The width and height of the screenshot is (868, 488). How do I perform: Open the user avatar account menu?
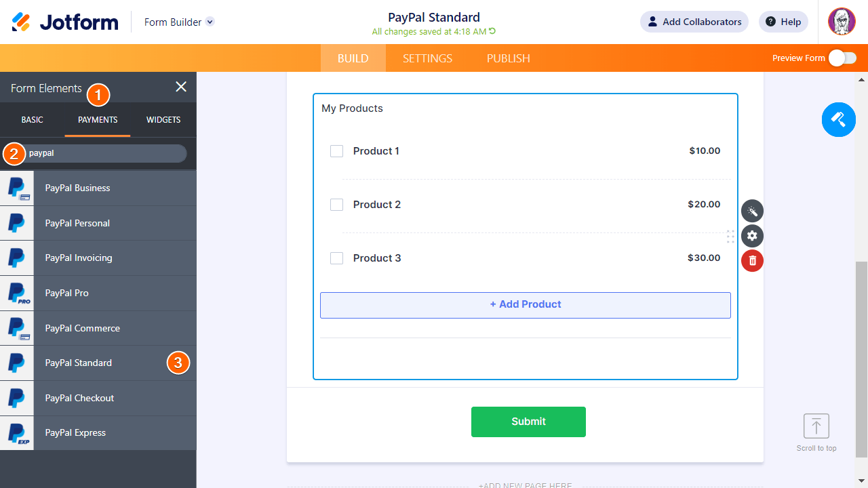click(x=842, y=22)
